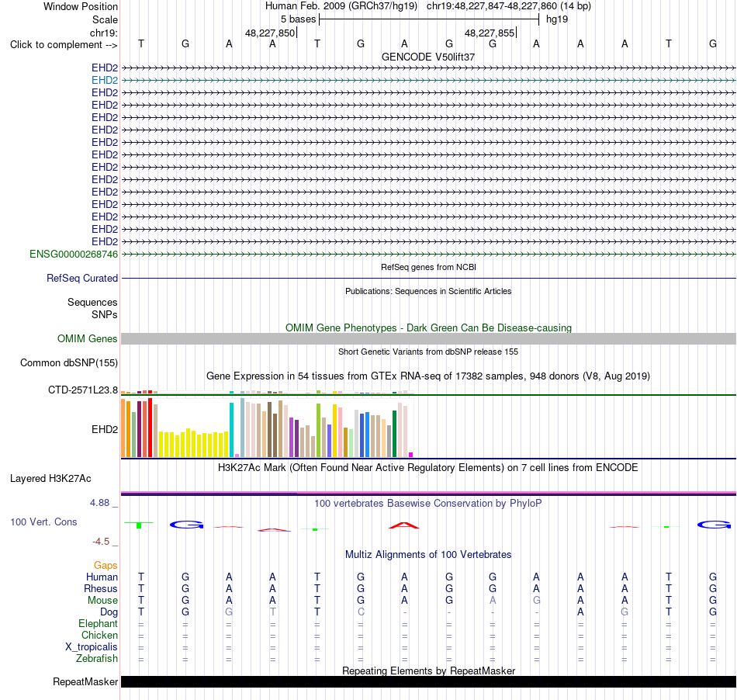Image resolution: width=737 pixels, height=700 pixels.
Task: Select the Dog species row label
Action: [109, 612]
